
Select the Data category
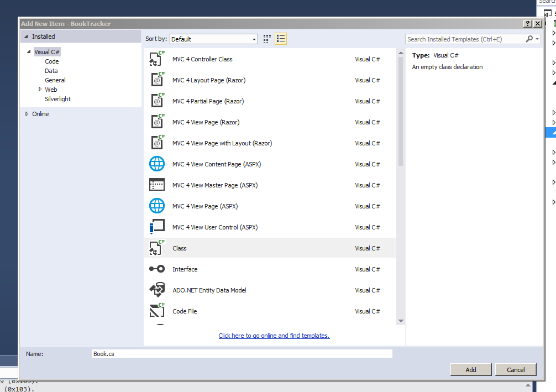(51, 71)
